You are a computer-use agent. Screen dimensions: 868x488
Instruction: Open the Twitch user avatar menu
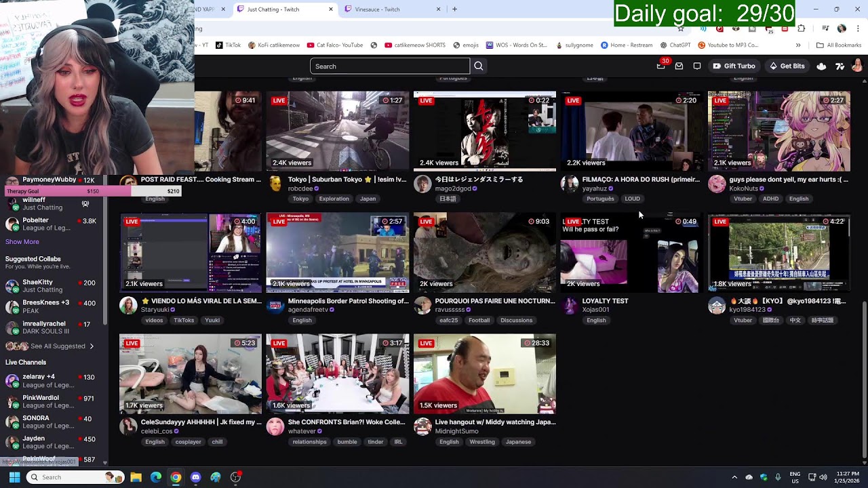point(857,66)
